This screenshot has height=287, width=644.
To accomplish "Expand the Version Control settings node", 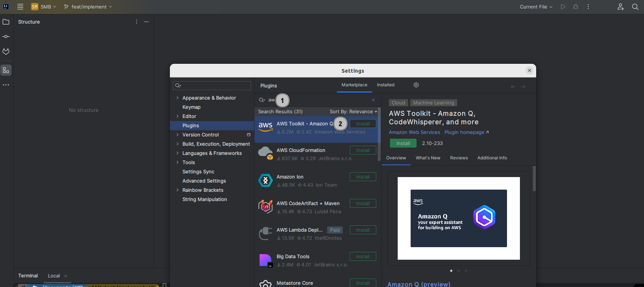I will tap(178, 135).
